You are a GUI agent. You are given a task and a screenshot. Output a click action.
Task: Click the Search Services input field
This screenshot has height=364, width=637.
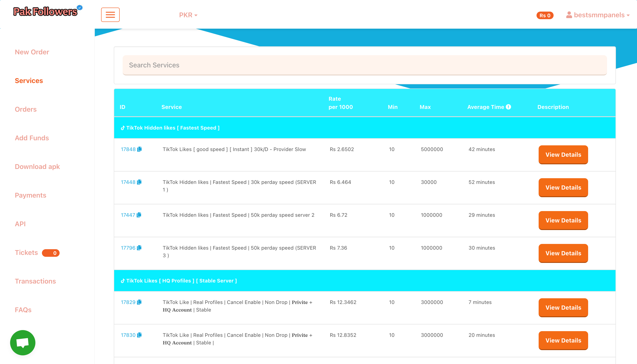click(364, 65)
